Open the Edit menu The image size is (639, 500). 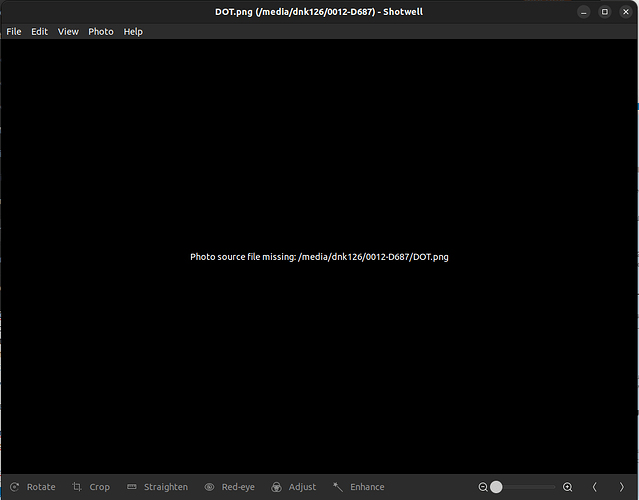tap(40, 32)
